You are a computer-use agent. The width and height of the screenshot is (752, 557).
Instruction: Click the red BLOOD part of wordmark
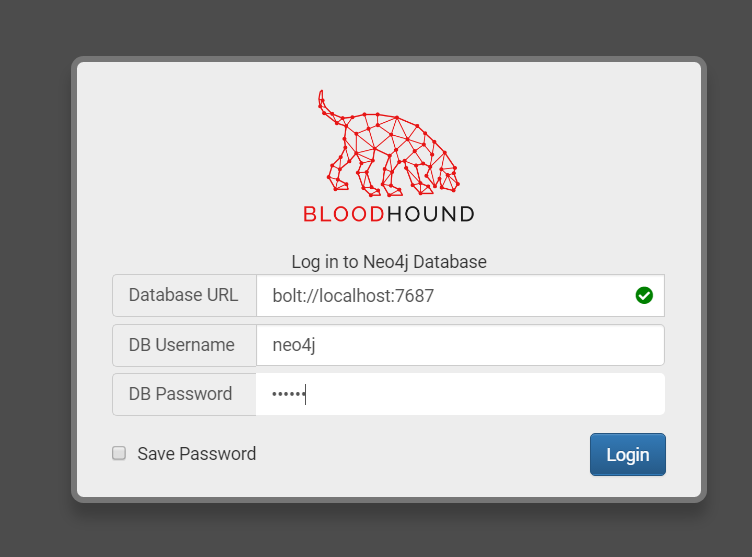(340, 214)
